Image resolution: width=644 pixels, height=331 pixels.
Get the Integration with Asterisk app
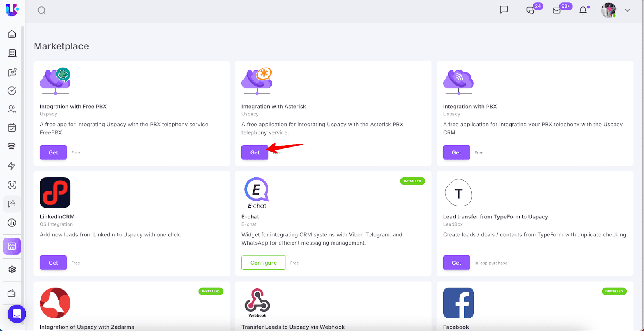point(255,152)
